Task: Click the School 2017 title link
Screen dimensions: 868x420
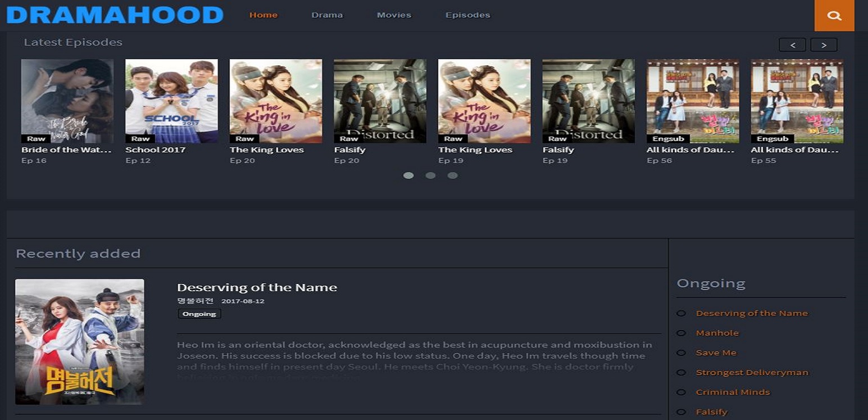Action: point(155,150)
